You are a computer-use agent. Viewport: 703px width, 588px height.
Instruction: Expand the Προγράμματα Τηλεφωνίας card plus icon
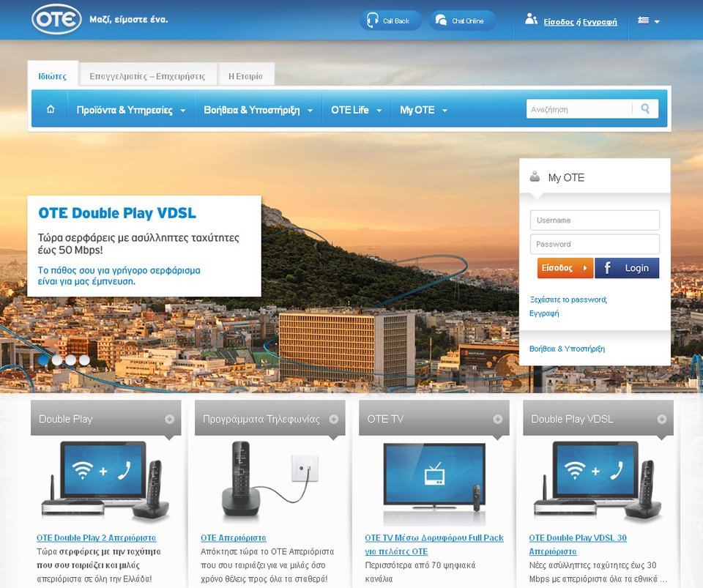(334, 419)
